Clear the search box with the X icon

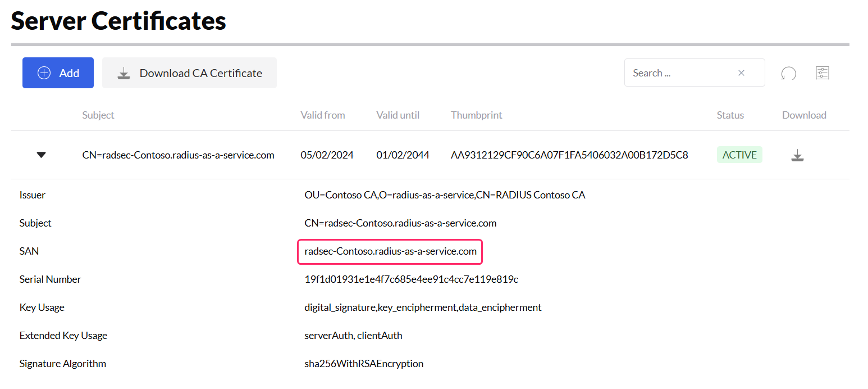(x=741, y=73)
